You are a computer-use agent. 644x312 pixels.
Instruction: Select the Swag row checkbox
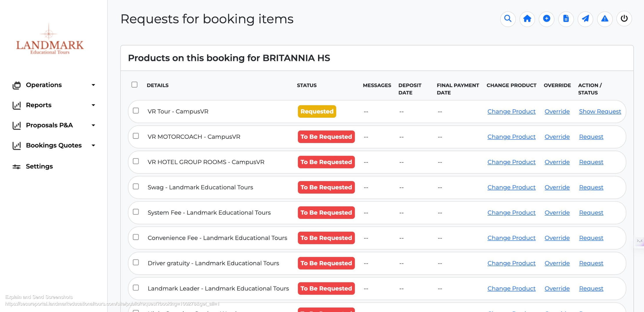(136, 187)
